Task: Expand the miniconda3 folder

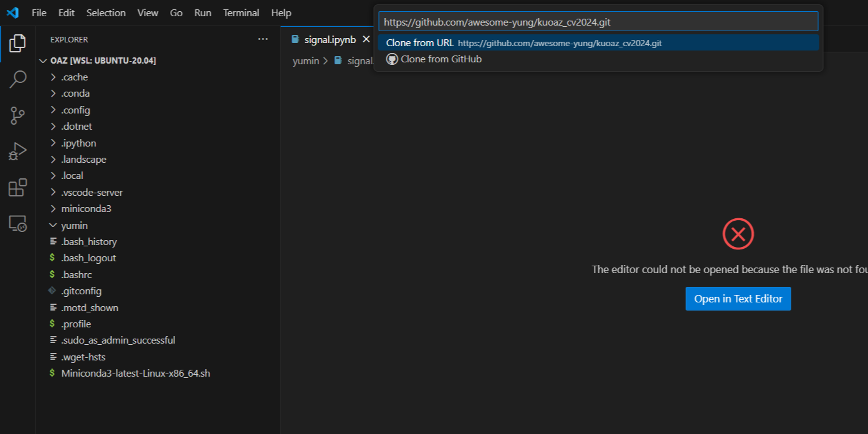Action: click(x=53, y=209)
